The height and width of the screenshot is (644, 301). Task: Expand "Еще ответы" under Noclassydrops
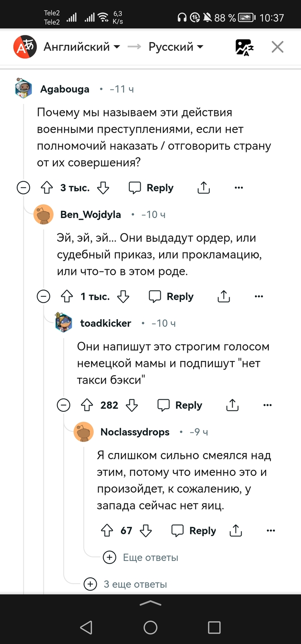point(141,558)
